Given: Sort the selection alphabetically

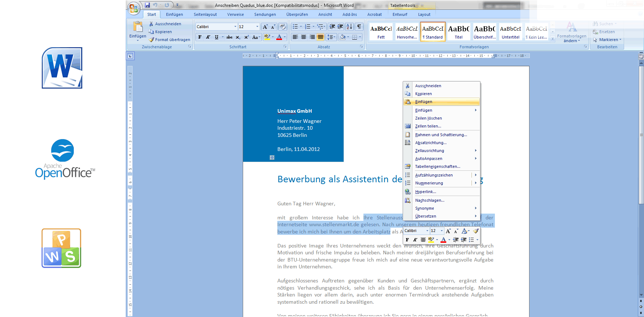Looking at the screenshot, I should [349, 27].
